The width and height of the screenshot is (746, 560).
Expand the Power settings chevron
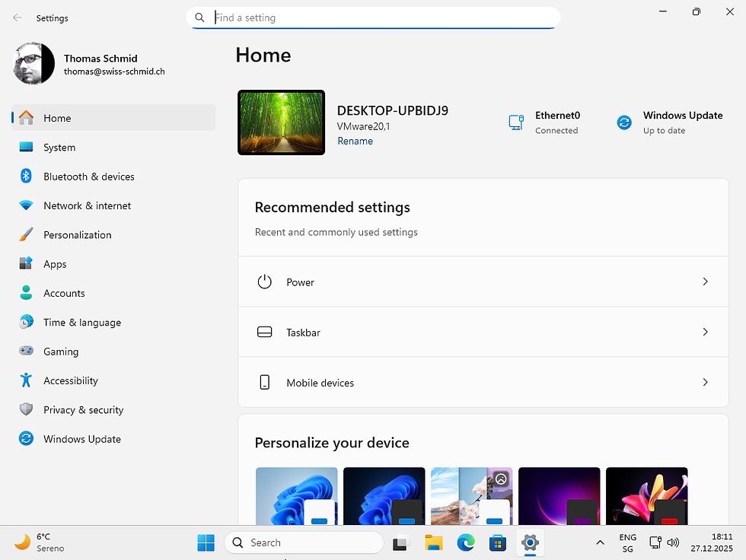pyautogui.click(x=706, y=282)
